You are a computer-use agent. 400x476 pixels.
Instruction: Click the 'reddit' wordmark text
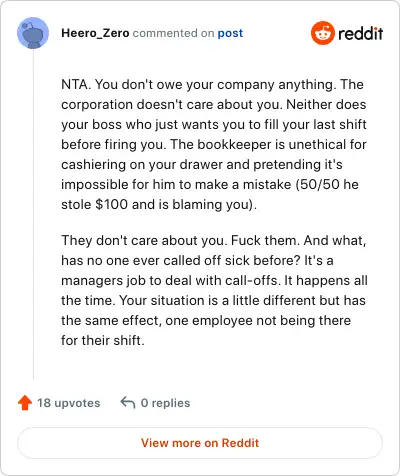[x=361, y=33]
